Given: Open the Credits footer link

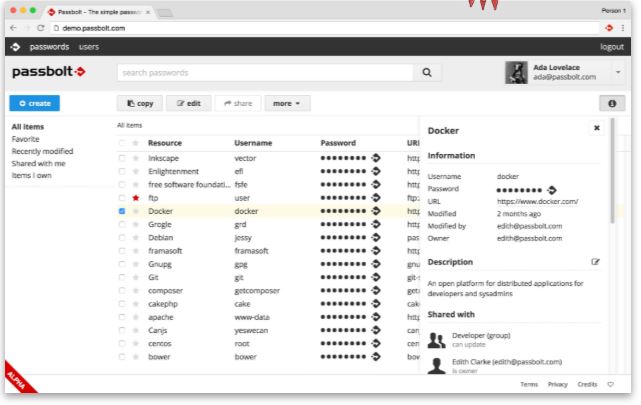Looking at the screenshot, I should (x=587, y=384).
